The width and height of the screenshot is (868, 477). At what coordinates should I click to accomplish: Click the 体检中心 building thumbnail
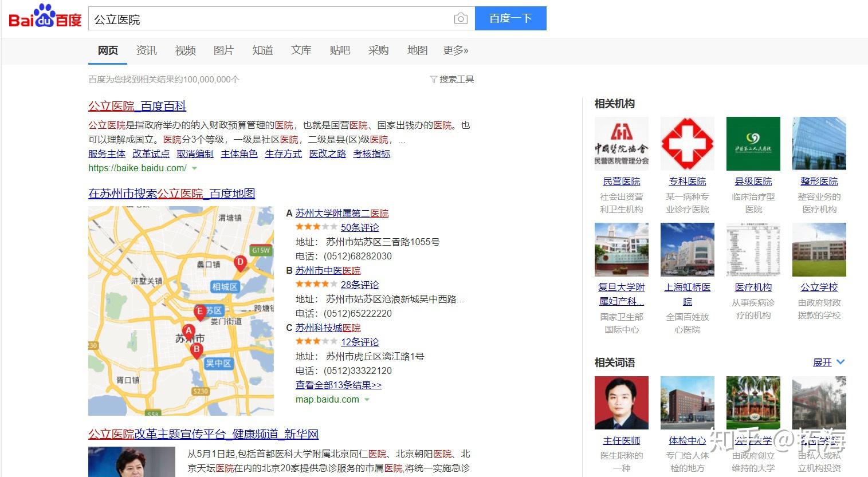tap(688, 403)
